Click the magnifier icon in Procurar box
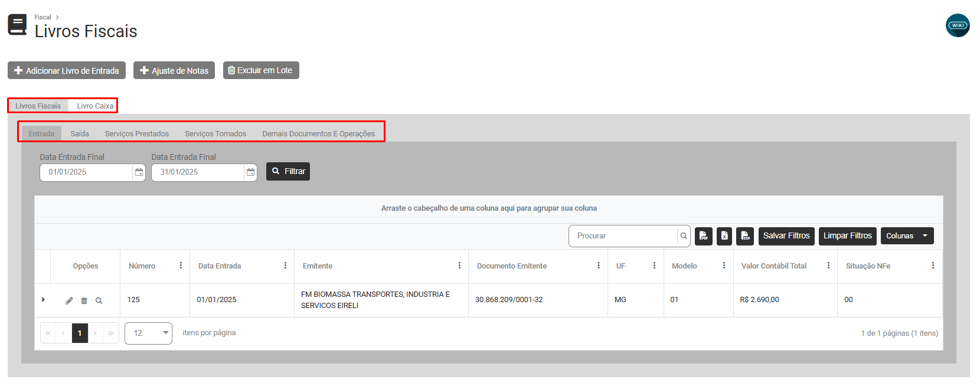Image resolution: width=980 pixels, height=383 pixels. (684, 236)
